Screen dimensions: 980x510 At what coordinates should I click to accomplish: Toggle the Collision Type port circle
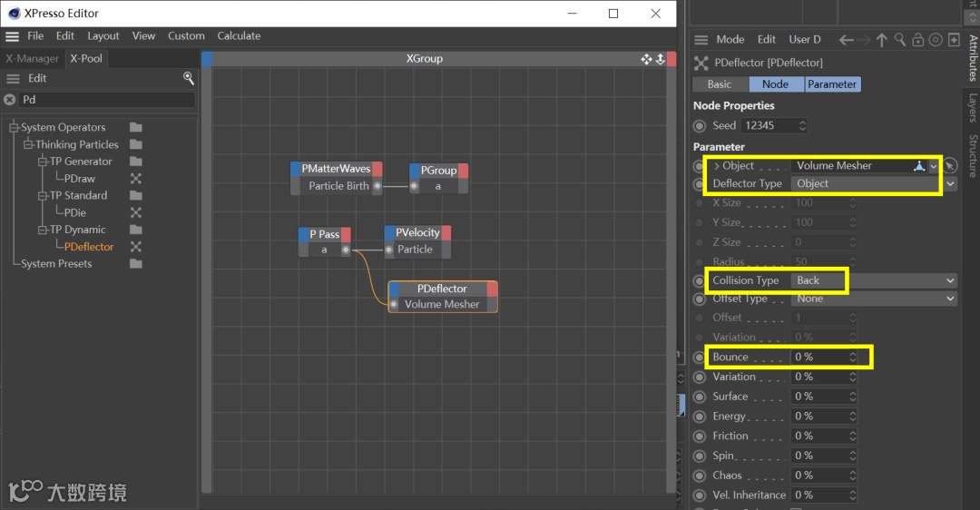[x=700, y=280]
